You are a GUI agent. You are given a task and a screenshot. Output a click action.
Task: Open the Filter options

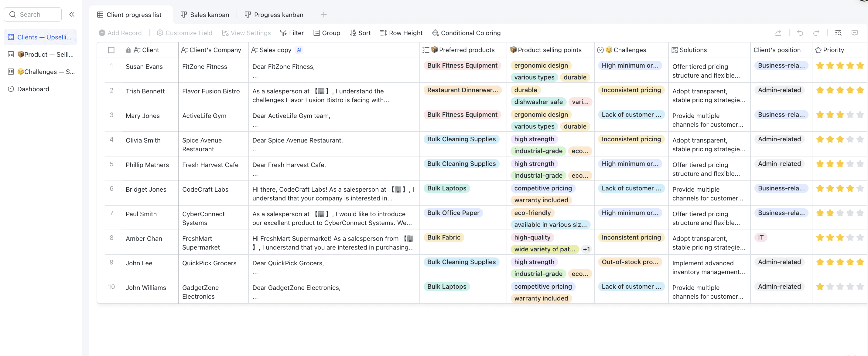point(292,33)
